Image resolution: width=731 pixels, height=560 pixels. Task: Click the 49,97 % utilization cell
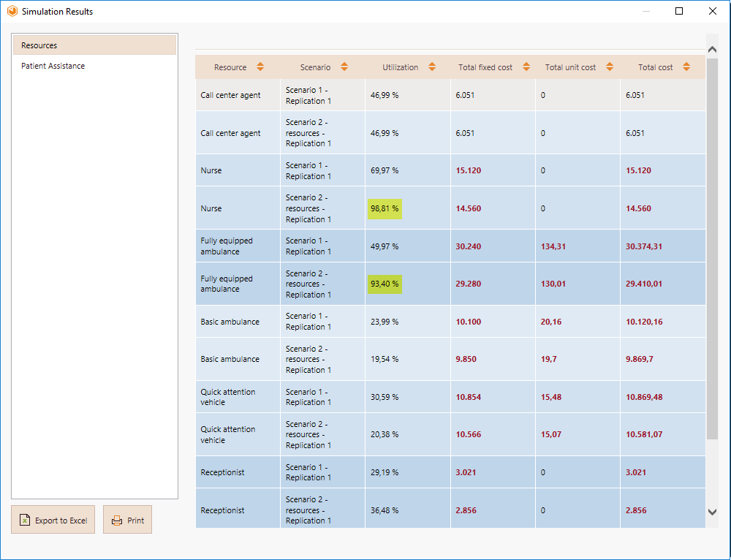click(385, 246)
